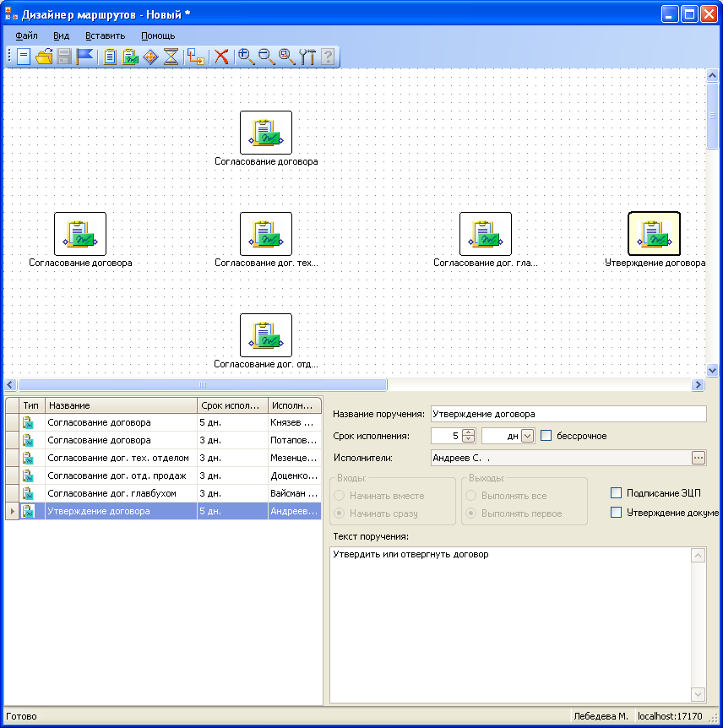
Task: Click the Вайсман ... executor cell
Action: (293, 493)
